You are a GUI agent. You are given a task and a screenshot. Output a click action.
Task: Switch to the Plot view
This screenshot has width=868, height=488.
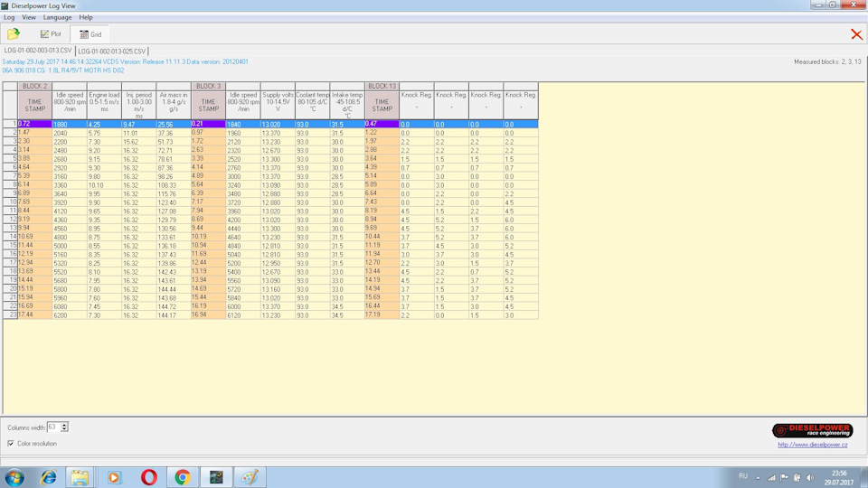[x=51, y=34]
